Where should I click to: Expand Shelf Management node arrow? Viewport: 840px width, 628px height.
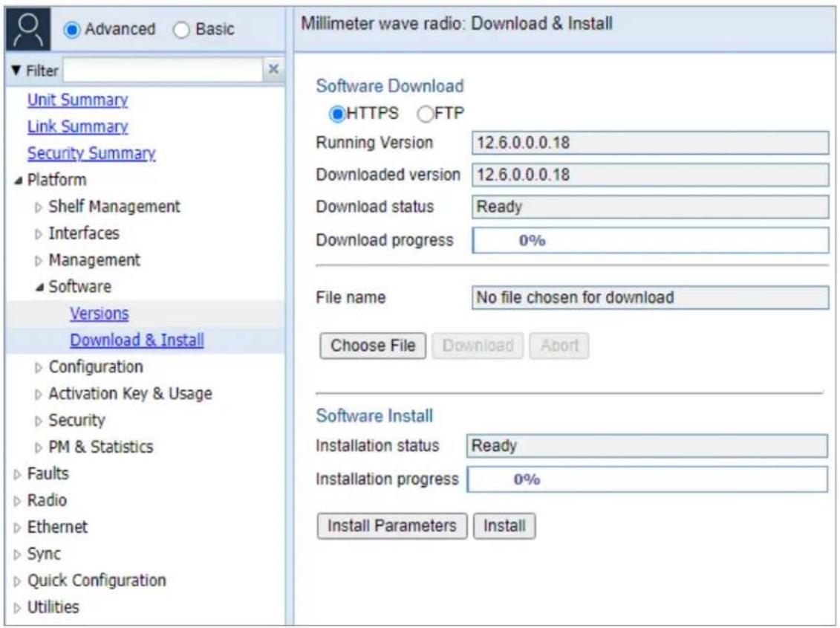(x=38, y=207)
